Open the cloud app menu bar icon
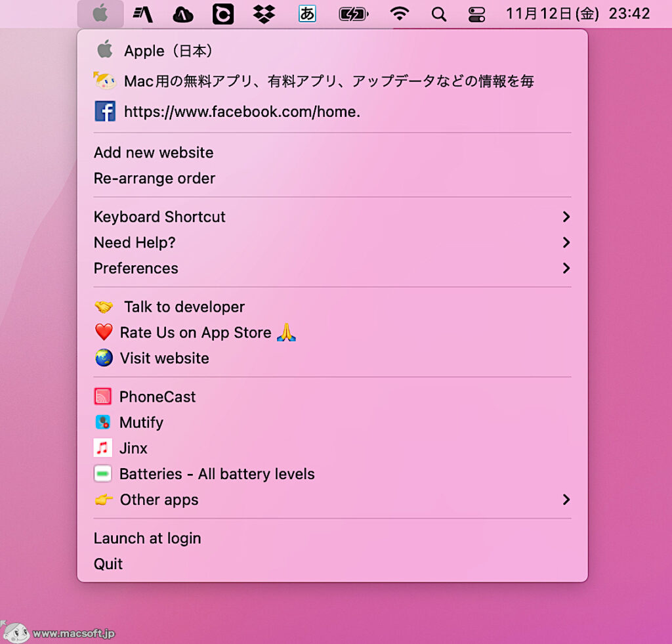The height and width of the screenshot is (644, 672). (x=183, y=14)
